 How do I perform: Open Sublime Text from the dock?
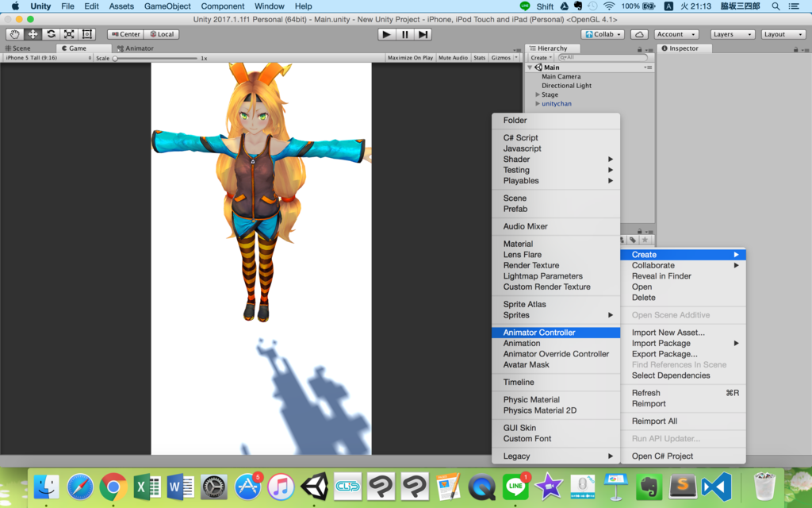tap(683, 487)
